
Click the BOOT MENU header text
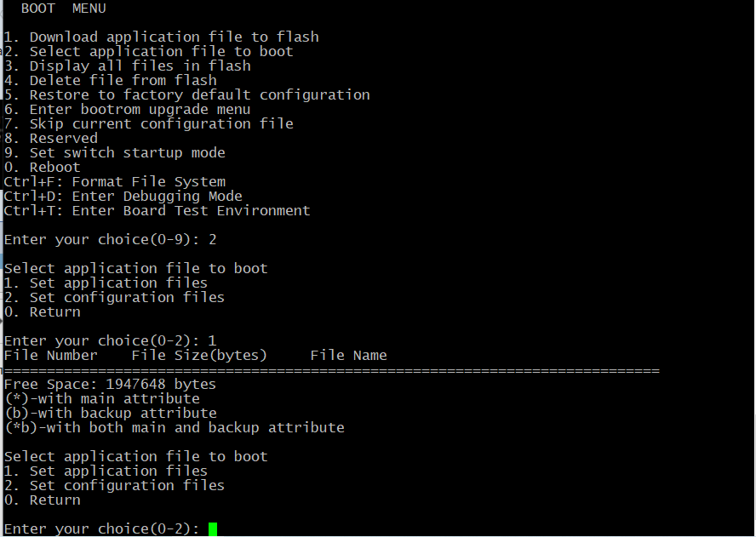pyautogui.click(x=64, y=9)
